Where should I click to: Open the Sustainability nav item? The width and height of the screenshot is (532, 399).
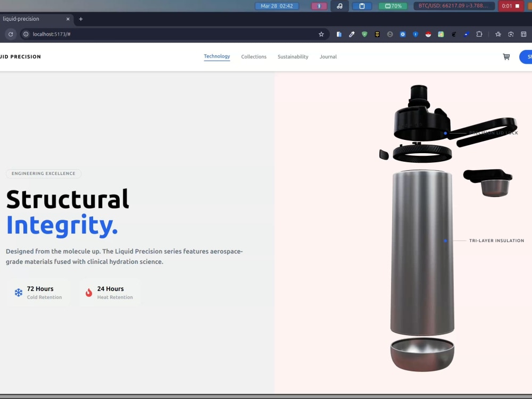pyautogui.click(x=293, y=57)
